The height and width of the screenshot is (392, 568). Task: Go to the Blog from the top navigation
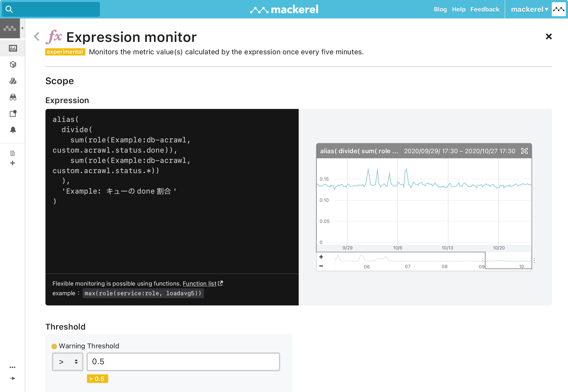point(440,9)
